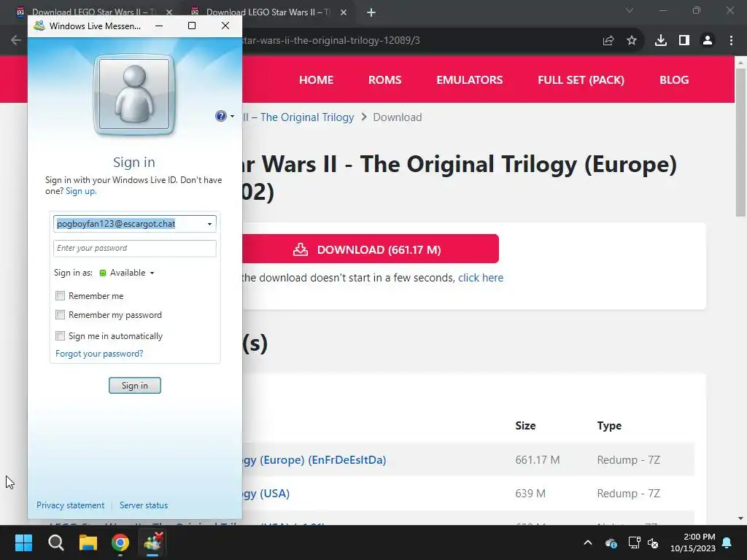The width and height of the screenshot is (747, 560).
Task: Open Chrome downloads icon
Action: tap(661, 41)
